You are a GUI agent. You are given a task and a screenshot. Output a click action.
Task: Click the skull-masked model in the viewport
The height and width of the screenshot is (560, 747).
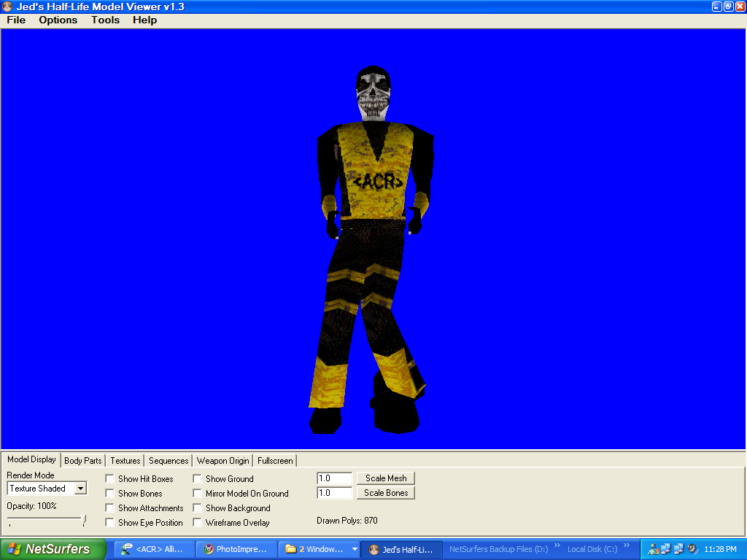[x=373, y=250]
